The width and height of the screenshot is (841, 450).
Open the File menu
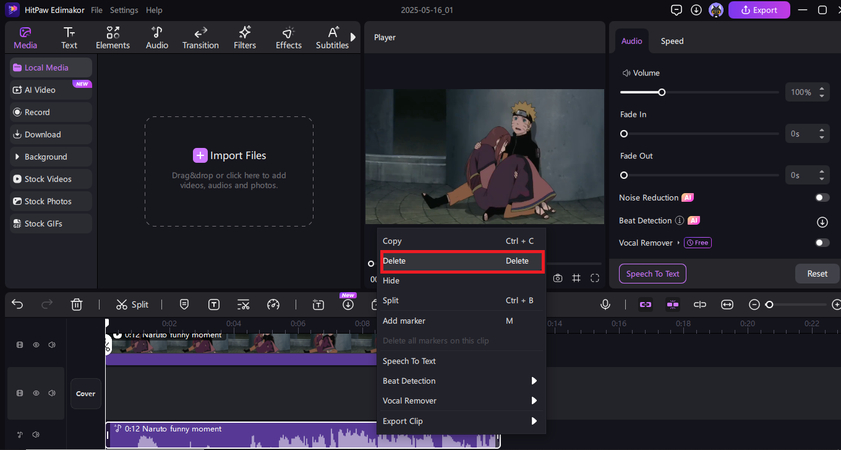tap(97, 10)
